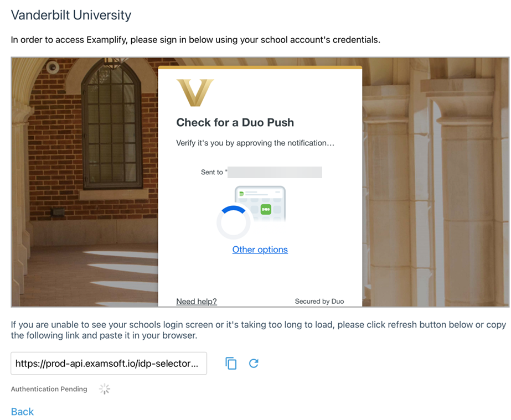Click the redacted Sent to device name
Image resolution: width=511 pixels, height=420 pixels.
pyautogui.click(x=275, y=172)
